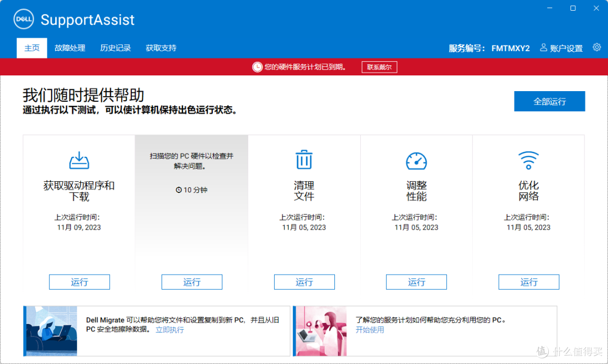Close the SupportAssist window
Screen dimensions: 608x364
(x=596, y=8)
